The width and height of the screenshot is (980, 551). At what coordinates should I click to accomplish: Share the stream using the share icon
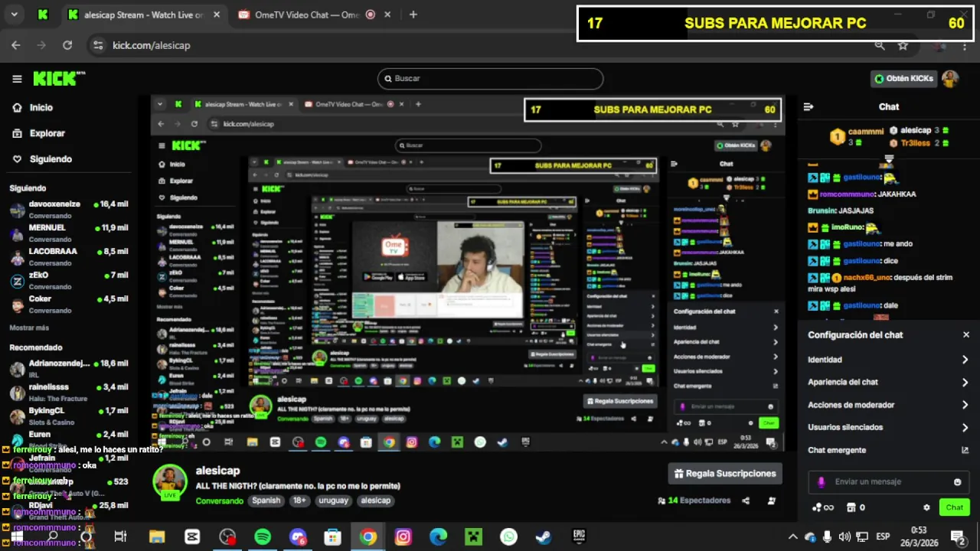pyautogui.click(x=746, y=501)
